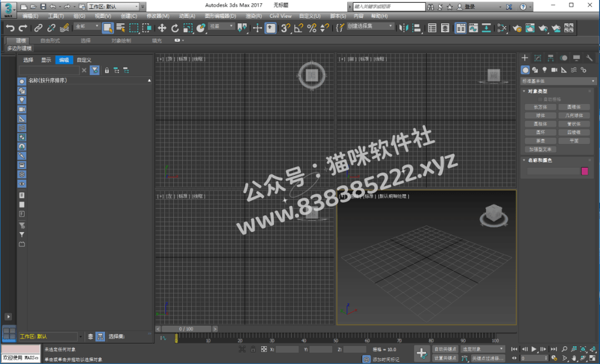
Task: Open the 选定对象 key filter dropdown
Action: [x=483, y=349]
